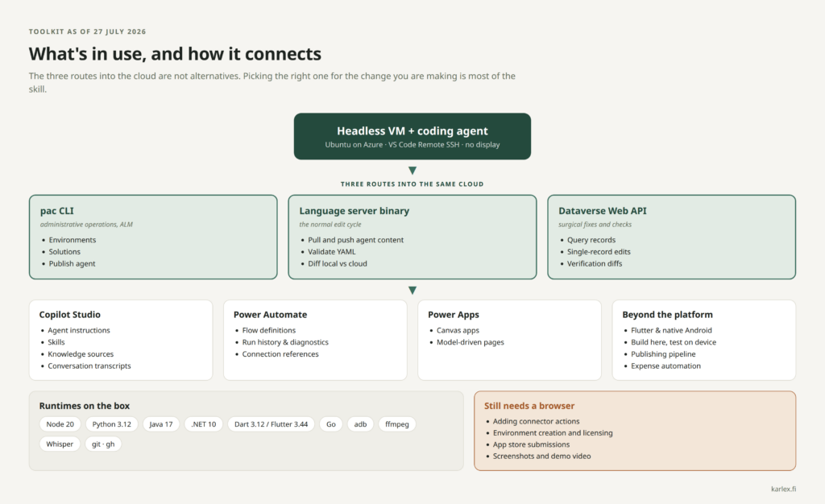Image resolution: width=825 pixels, height=504 pixels.
Task: Click the Power Apps card title
Action: point(454,314)
